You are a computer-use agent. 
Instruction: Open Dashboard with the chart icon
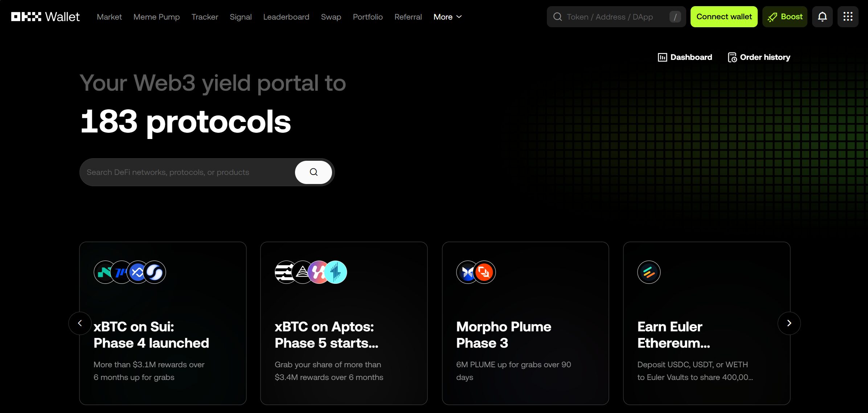685,57
